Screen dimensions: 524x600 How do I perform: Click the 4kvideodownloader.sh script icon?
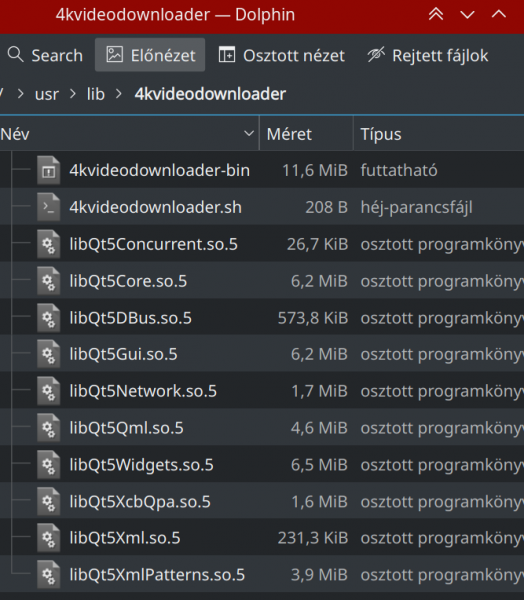49,207
